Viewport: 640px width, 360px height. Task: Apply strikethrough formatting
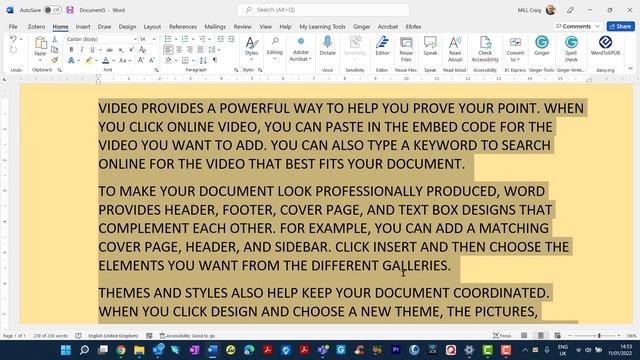110,50
